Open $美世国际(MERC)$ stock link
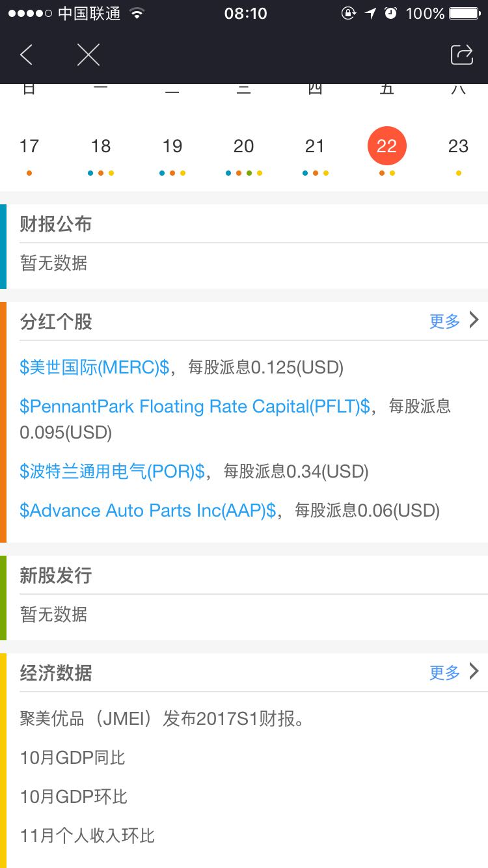The width and height of the screenshot is (488, 868). (94, 368)
